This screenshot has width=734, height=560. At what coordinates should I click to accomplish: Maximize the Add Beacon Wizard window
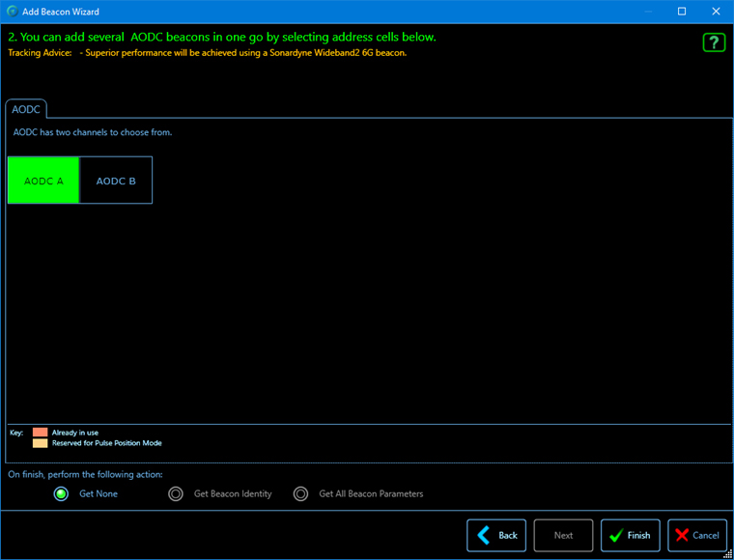682,12
